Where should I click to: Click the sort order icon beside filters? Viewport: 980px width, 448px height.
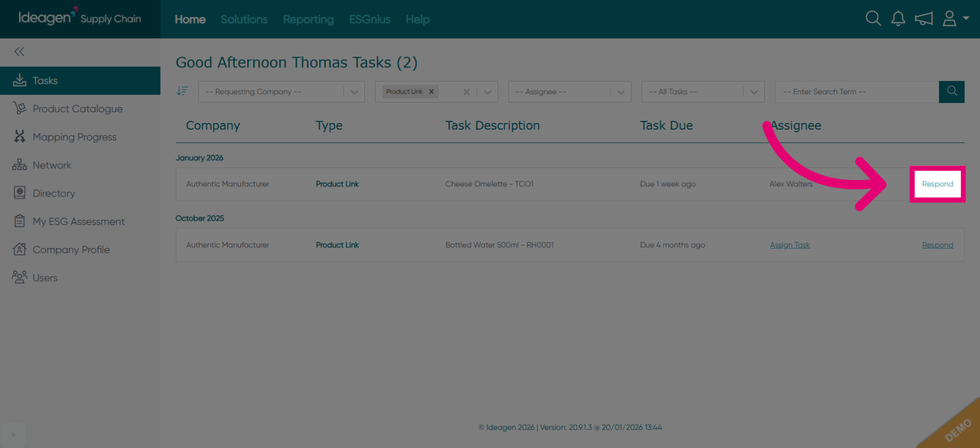pos(182,91)
